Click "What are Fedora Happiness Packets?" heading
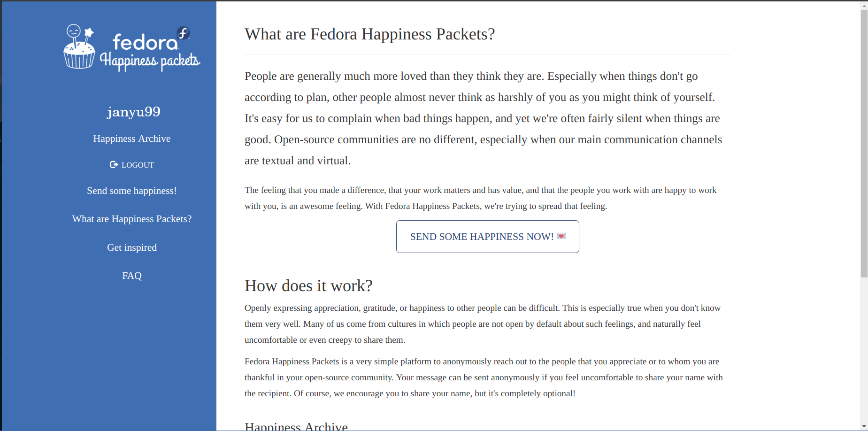Viewport: 868px width, 431px height. coord(370,34)
